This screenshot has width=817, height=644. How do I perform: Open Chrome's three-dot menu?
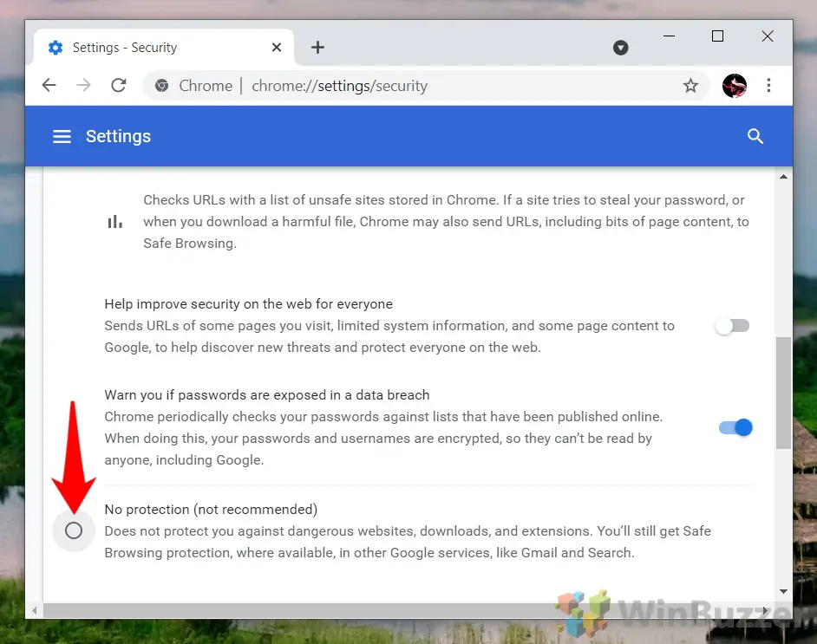coord(768,86)
